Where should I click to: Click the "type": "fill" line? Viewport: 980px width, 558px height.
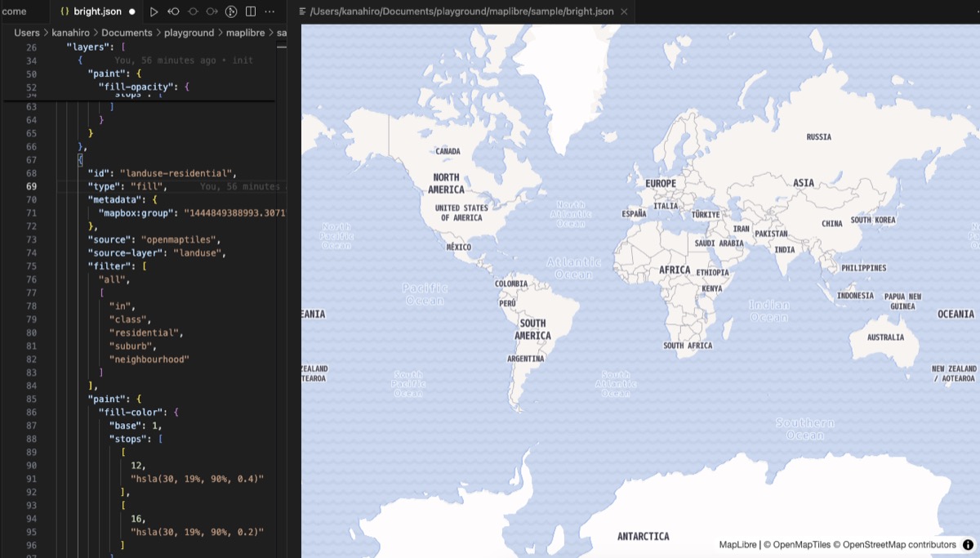pos(127,186)
